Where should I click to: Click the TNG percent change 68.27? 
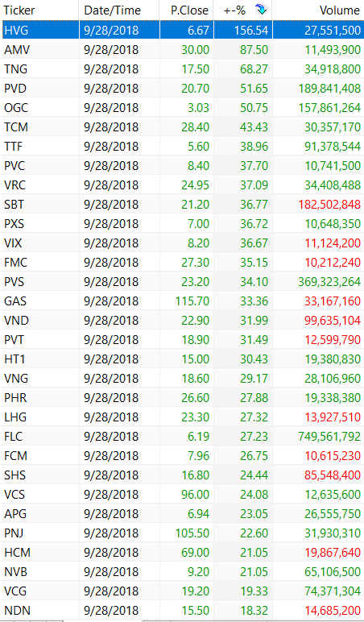pyautogui.click(x=254, y=69)
